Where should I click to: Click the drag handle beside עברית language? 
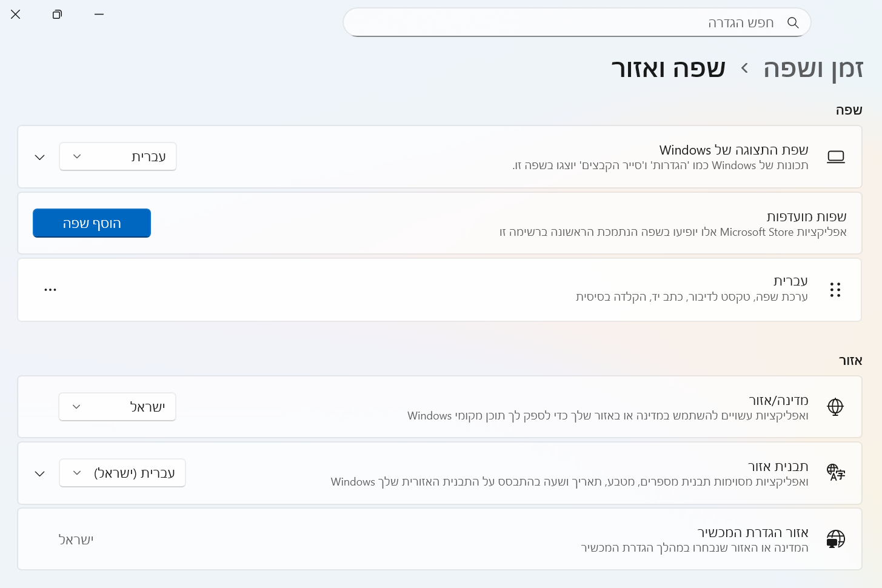835,290
